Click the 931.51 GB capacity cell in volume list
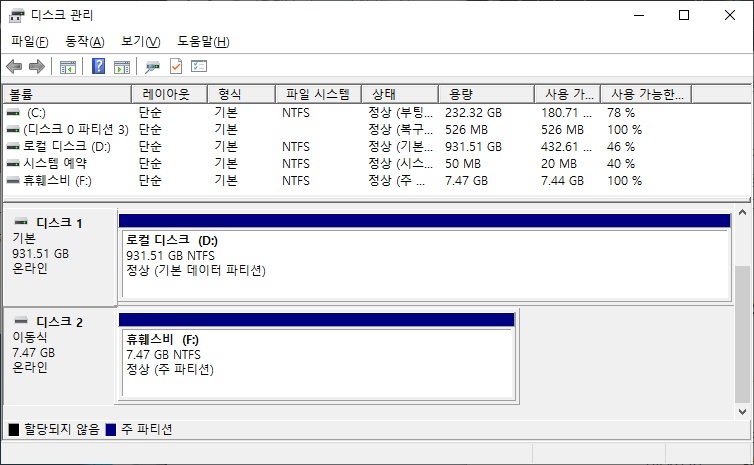Screen dimensions: 754x465 tap(473, 147)
